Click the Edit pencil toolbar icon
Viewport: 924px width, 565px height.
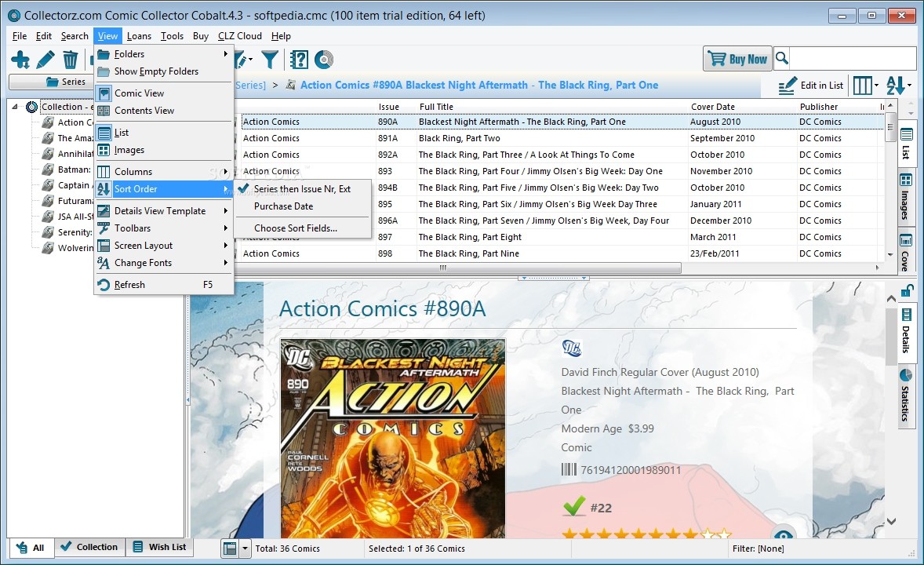point(45,60)
